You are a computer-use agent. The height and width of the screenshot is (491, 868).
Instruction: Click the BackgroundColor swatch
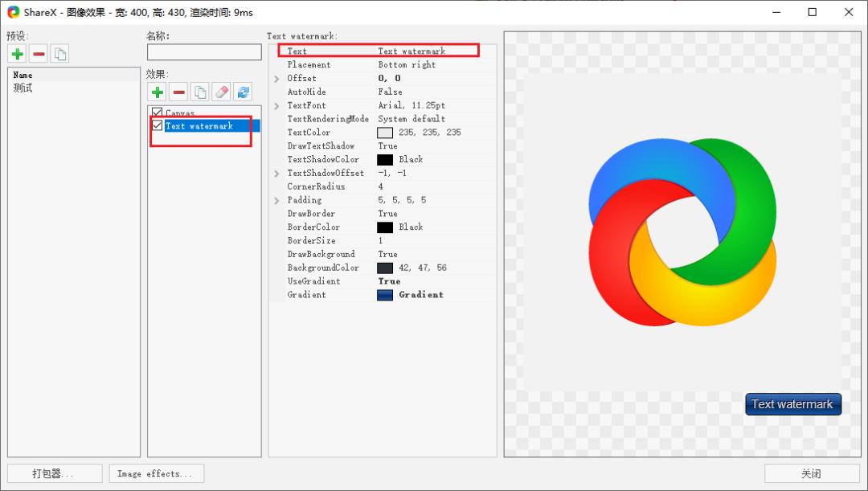[385, 268]
